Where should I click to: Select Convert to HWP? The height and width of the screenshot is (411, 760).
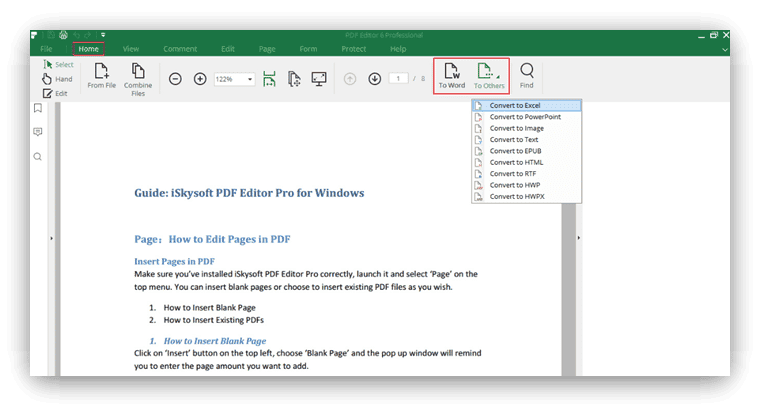click(x=526, y=185)
